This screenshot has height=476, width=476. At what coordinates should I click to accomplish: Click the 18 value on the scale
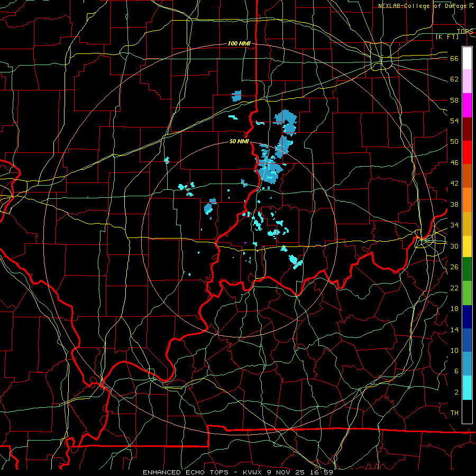(454, 309)
